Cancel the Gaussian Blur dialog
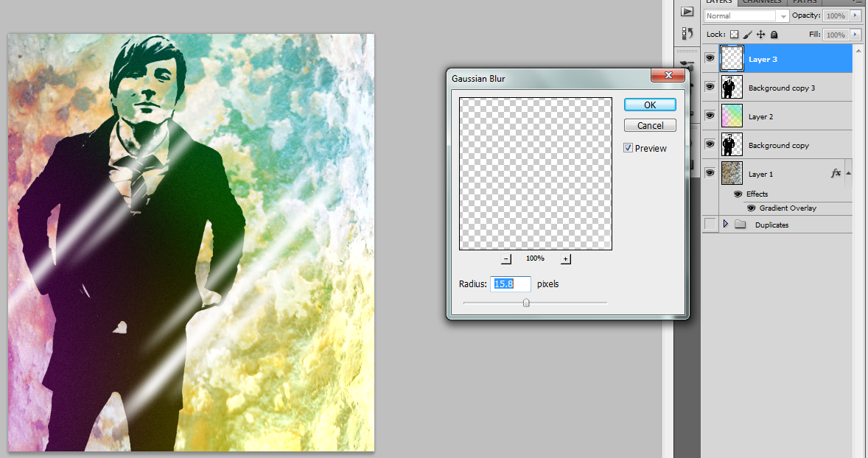 [x=650, y=126]
